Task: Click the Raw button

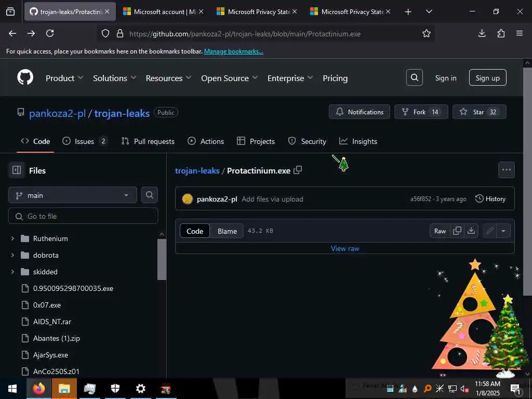Action: (440, 231)
